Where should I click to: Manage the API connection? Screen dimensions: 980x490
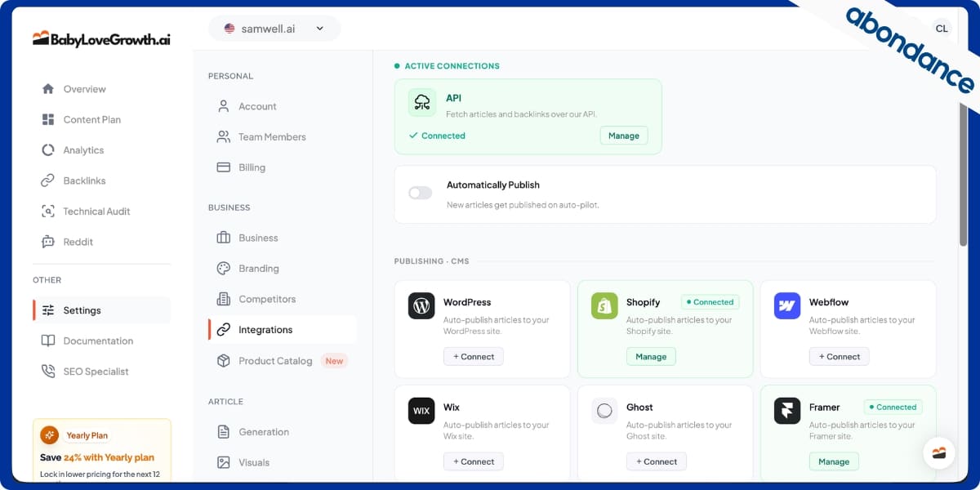point(624,136)
